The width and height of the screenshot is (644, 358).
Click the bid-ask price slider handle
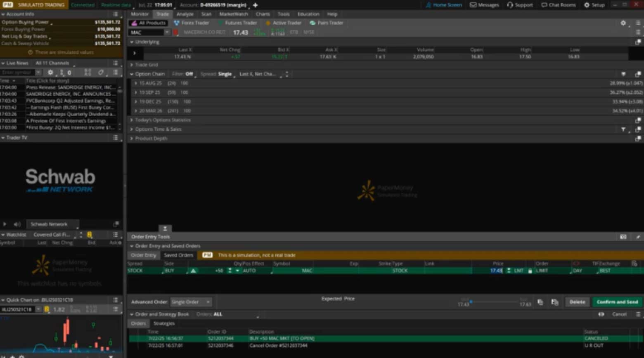[x=471, y=301]
